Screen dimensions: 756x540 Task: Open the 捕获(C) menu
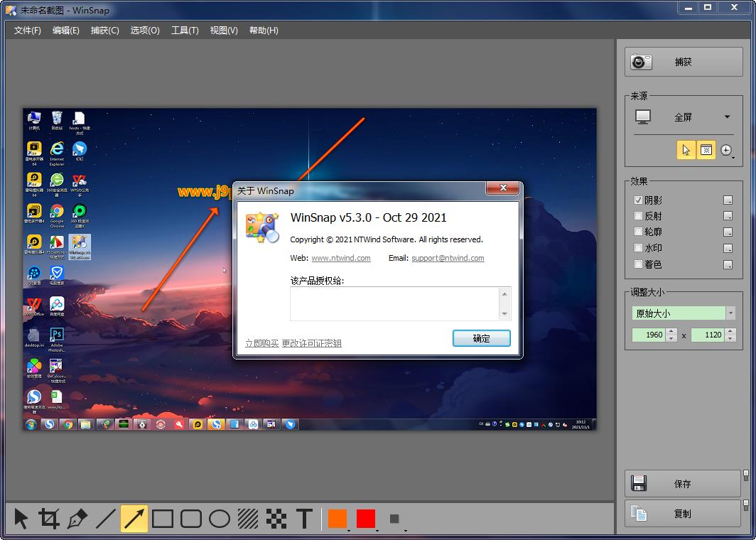click(104, 31)
